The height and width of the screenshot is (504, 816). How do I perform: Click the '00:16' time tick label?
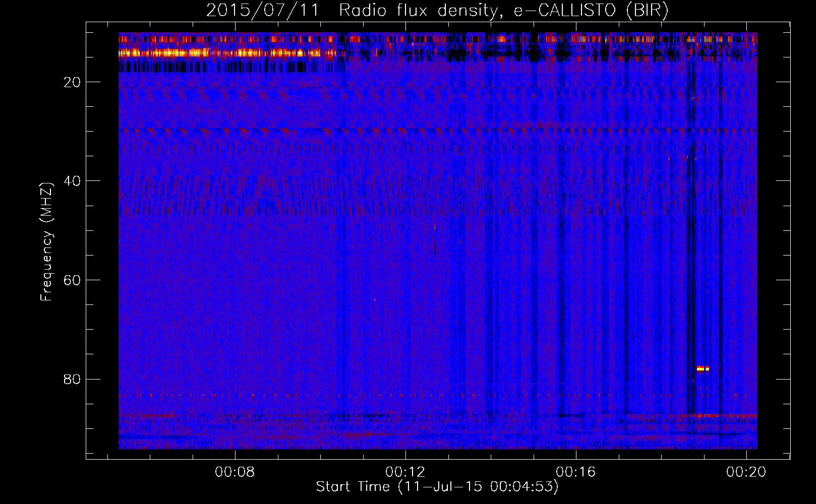[576, 472]
